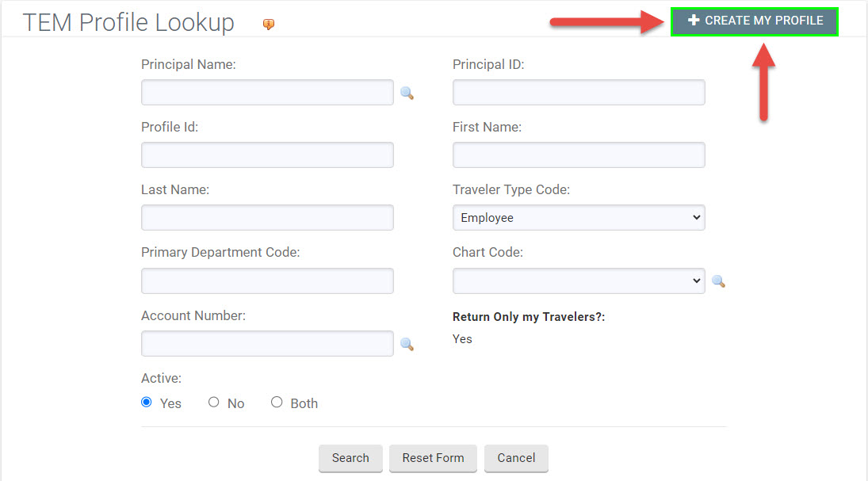Open the Traveler Type Code dropdown

tap(579, 218)
